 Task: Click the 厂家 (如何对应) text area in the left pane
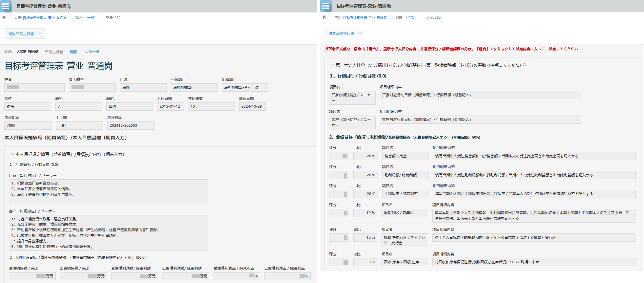click(x=108, y=191)
